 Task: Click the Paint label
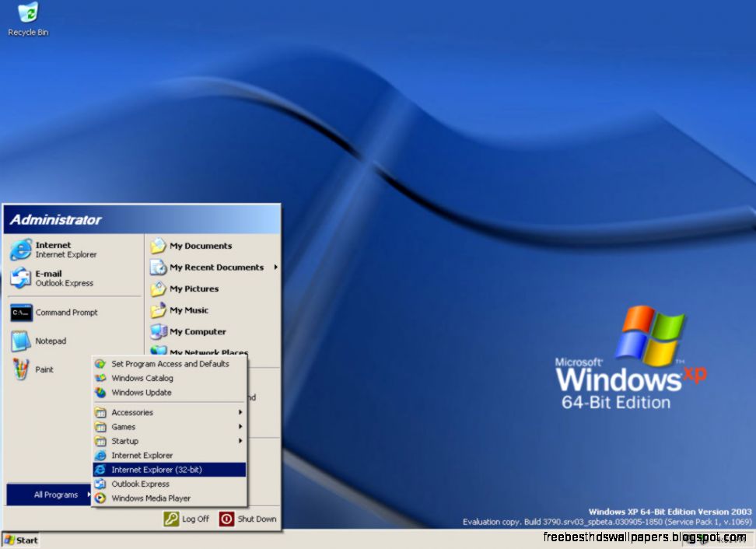pos(44,369)
